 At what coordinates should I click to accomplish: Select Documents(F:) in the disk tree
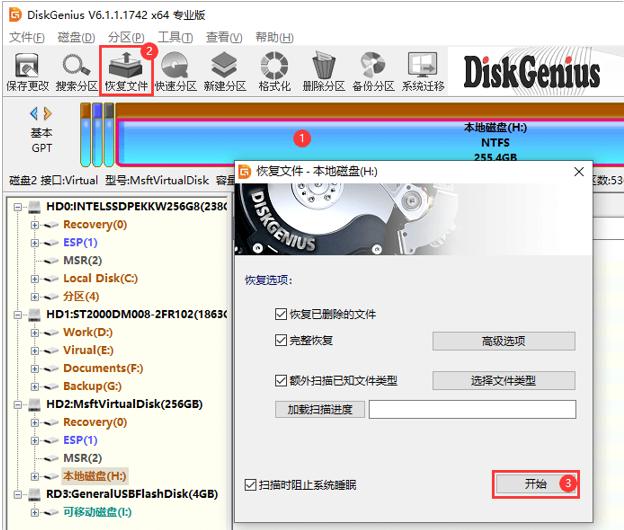[103, 368]
